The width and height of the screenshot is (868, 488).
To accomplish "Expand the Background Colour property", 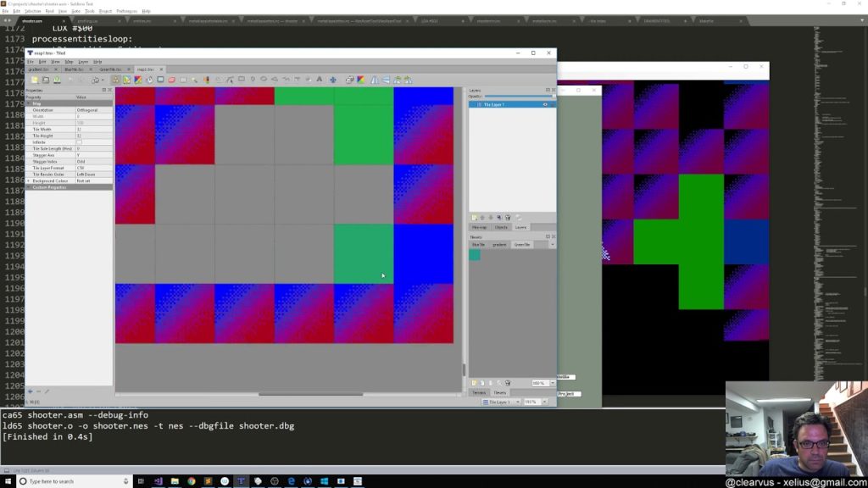I will point(29,181).
